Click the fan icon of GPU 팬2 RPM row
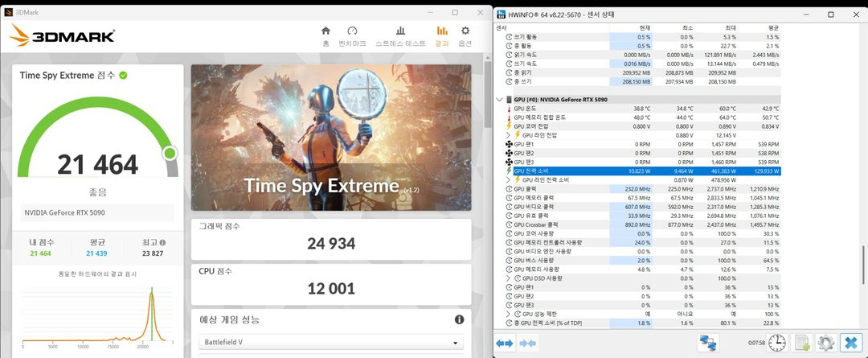The image size is (868, 358). point(510,153)
